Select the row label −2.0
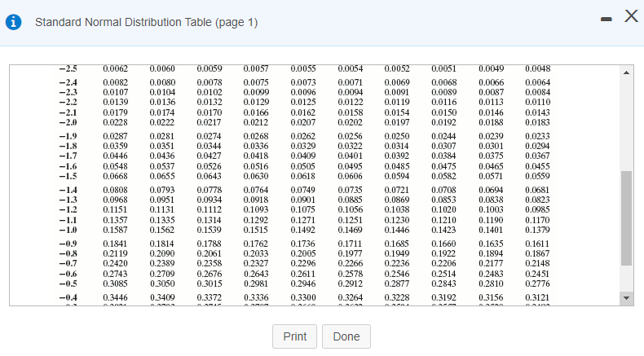 pyautogui.click(x=68, y=122)
